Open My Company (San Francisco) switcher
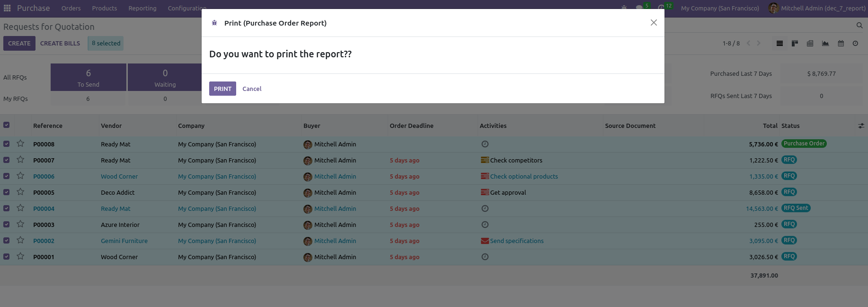Image resolution: width=868 pixels, height=307 pixels. click(719, 8)
